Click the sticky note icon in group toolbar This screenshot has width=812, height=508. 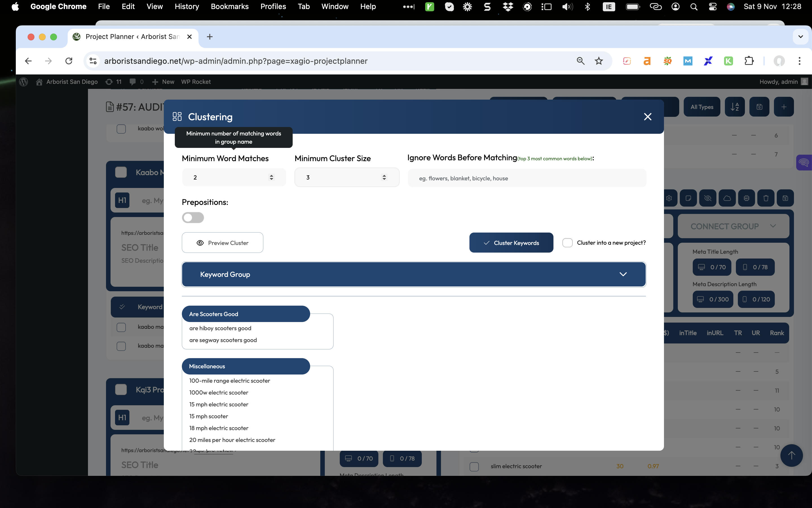coord(688,198)
